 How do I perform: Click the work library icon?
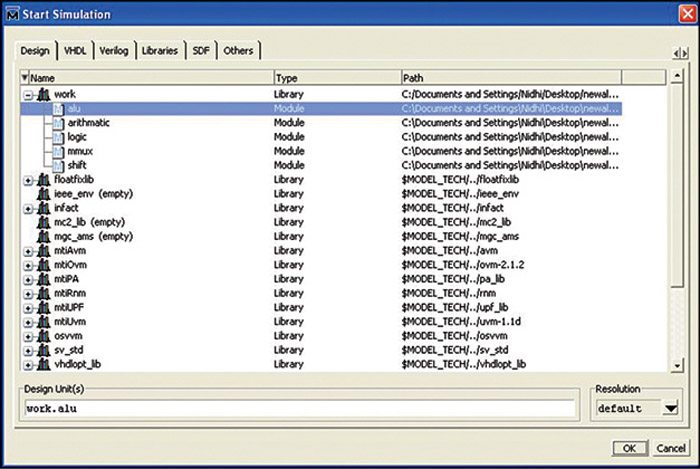click(x=43, y=94)
